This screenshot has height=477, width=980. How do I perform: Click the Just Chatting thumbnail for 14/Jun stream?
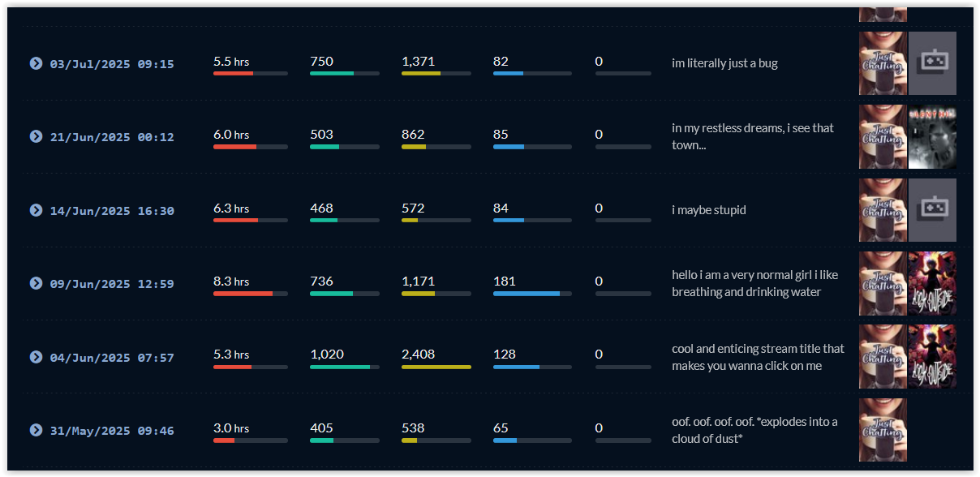point(883,210)
